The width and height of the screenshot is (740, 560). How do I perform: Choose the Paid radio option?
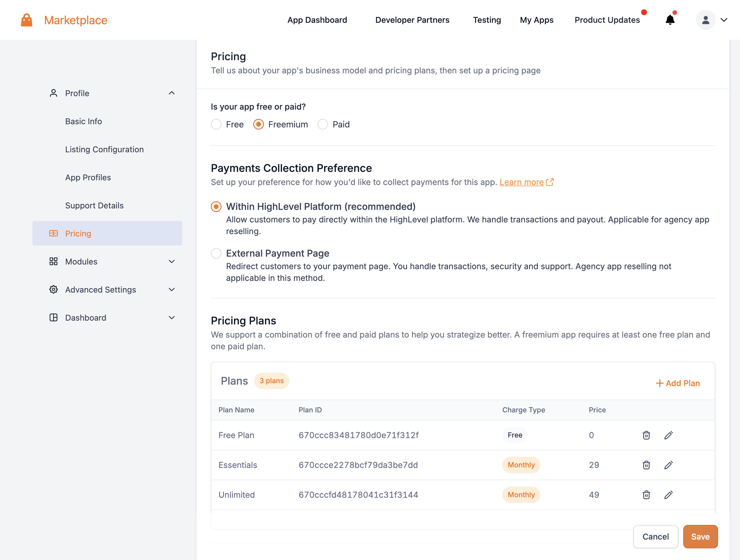323,125
